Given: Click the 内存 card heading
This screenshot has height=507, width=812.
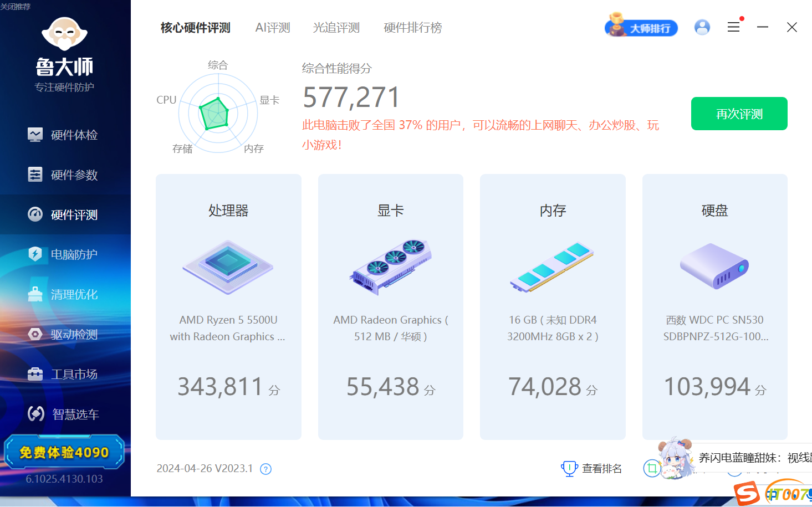Looking at the screenshot, I should (553, 211).
